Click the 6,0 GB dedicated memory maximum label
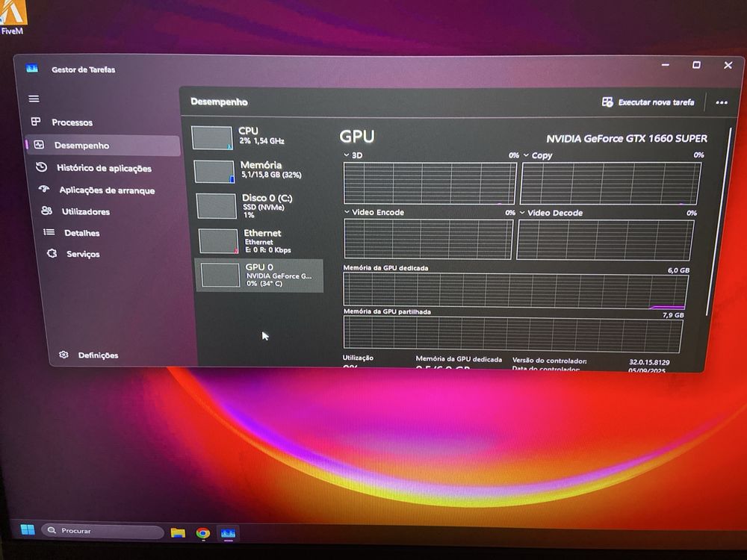Screen dimensions: 747x560 (678, 270)
